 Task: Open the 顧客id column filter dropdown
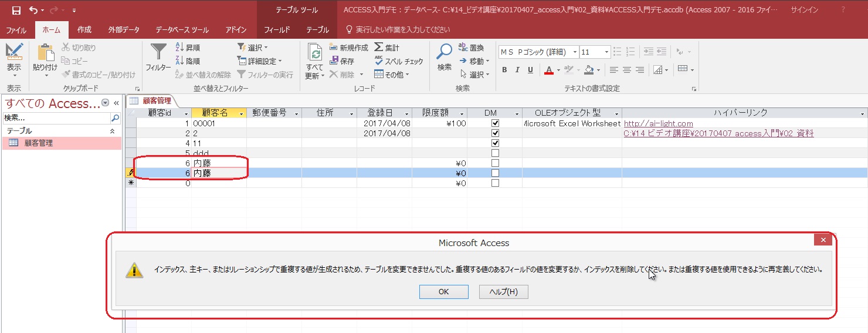[187, 113]
